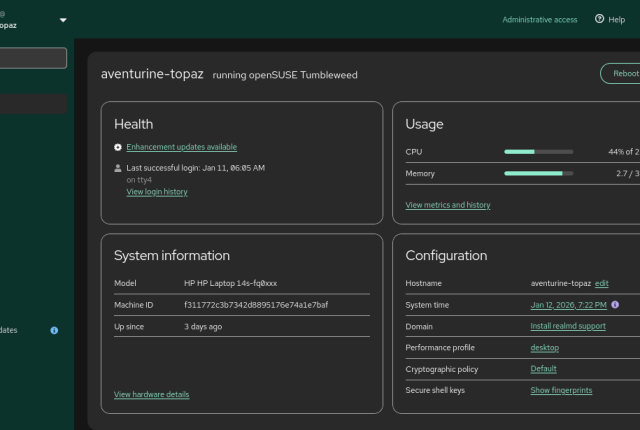Edit the hostname aventurine-topaz

(602, 283)
